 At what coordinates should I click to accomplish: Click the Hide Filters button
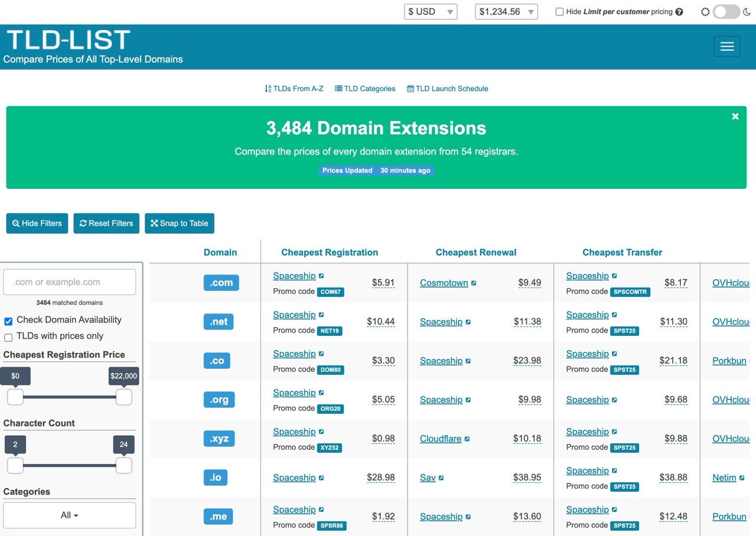pos(37,223)
